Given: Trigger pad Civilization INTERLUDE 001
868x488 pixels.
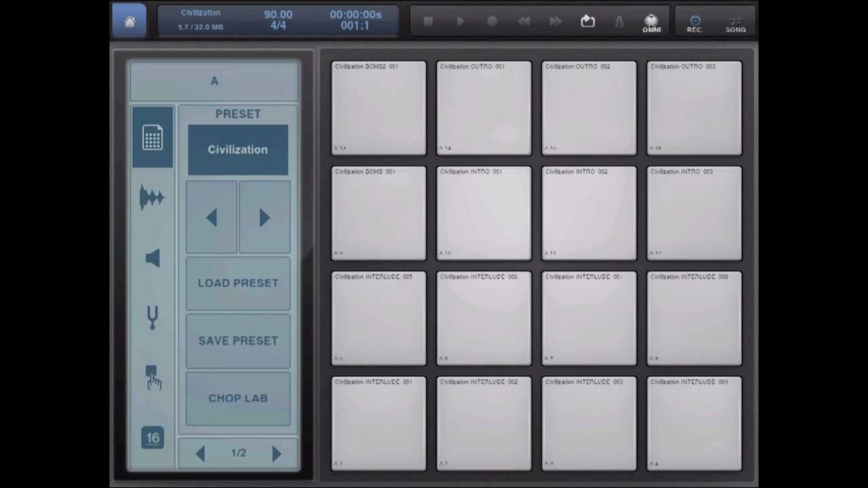Looking at the screenshot, I should (379, 424).
